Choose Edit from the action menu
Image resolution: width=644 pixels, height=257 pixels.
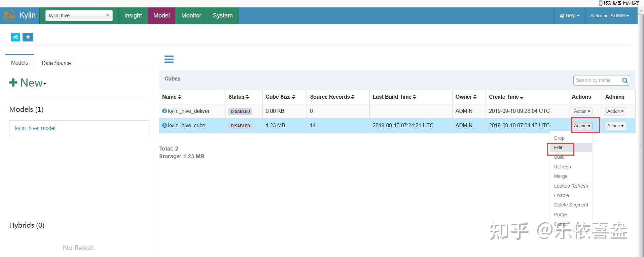[x=571, y=148]
